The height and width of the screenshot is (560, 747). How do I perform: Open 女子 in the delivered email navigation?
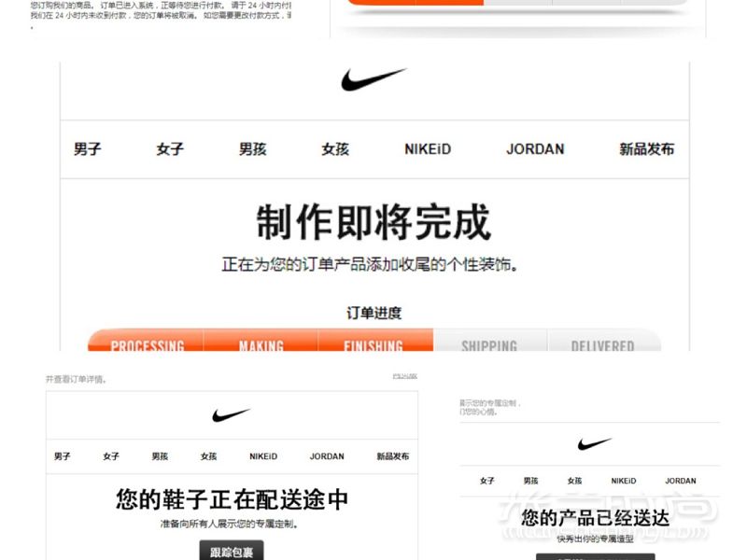487,481
